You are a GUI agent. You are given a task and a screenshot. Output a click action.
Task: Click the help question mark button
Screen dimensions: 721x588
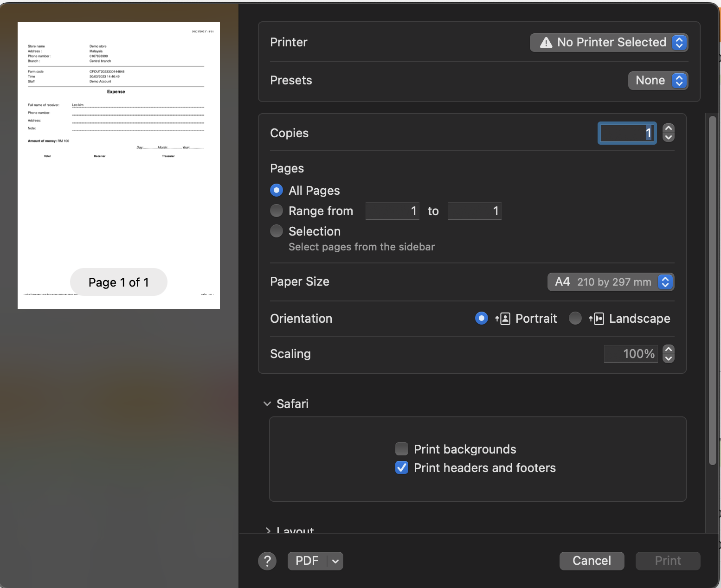(x=267, y=561)
